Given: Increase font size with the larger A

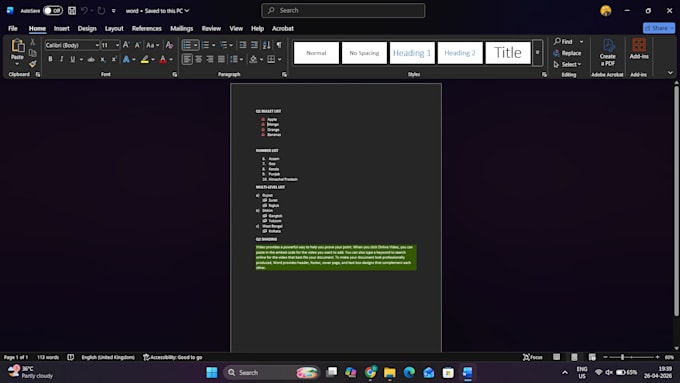Looking at the screenshot, I should coord(126,45).
